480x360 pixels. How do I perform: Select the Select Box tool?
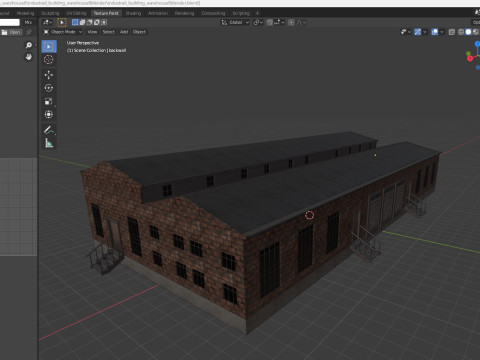click(x=49, y=47)
